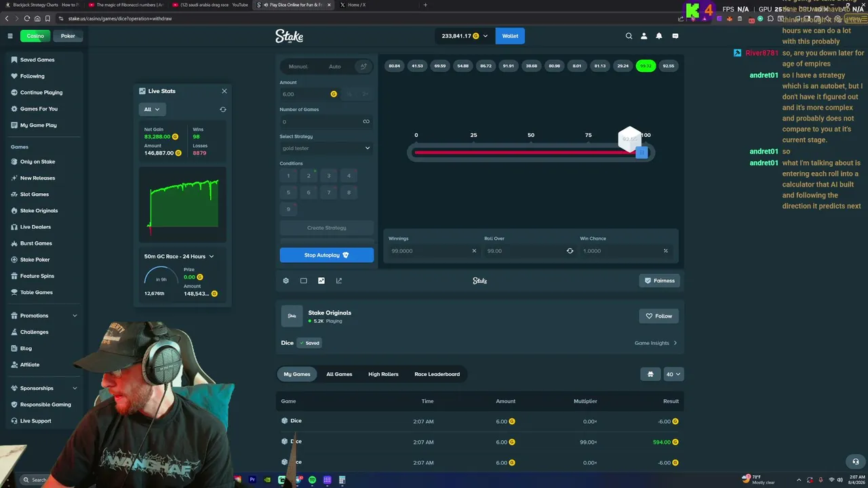Switch to Manual betting tab
The width and height of the screenshot is (868, 488).
point(298,66)
